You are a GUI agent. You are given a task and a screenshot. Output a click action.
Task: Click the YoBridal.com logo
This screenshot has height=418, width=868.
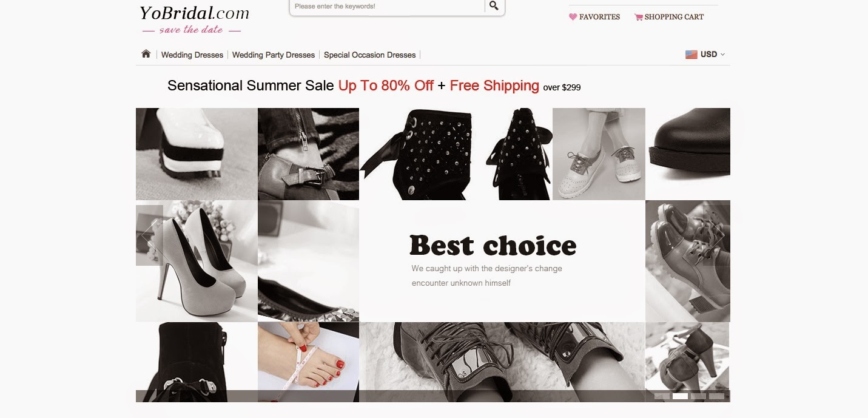193,19
